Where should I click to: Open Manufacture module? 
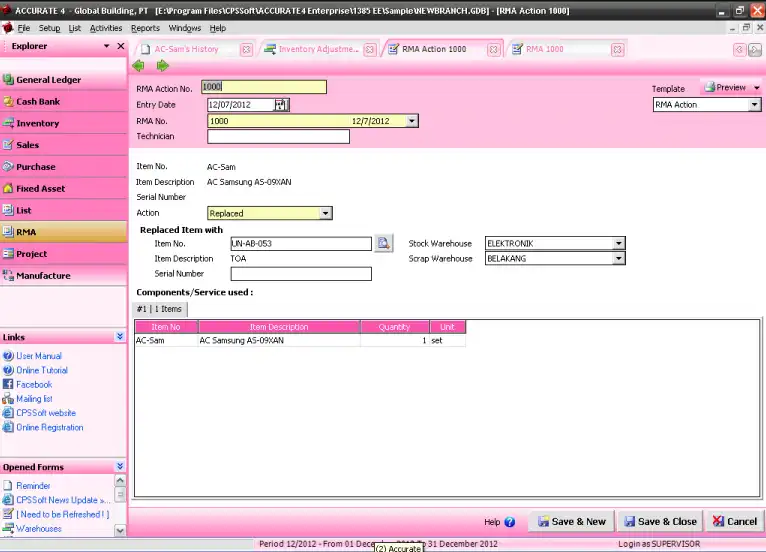click(x=64, y=276)
